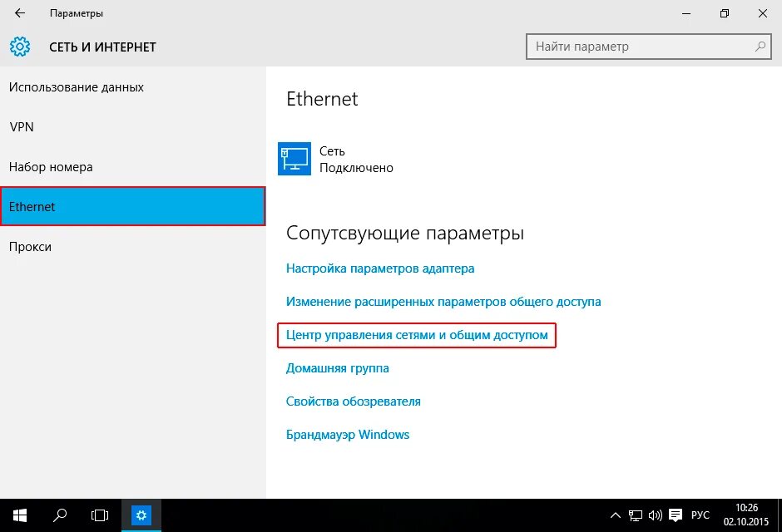Open the network tray icon

click(636, 515)
